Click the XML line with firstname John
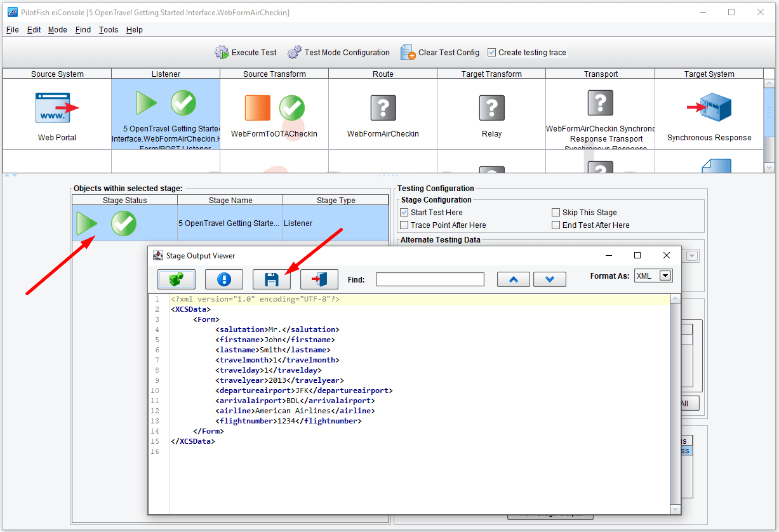Viewport: 779px width, 532px height. pyautogui.click(x=275, y=340)
